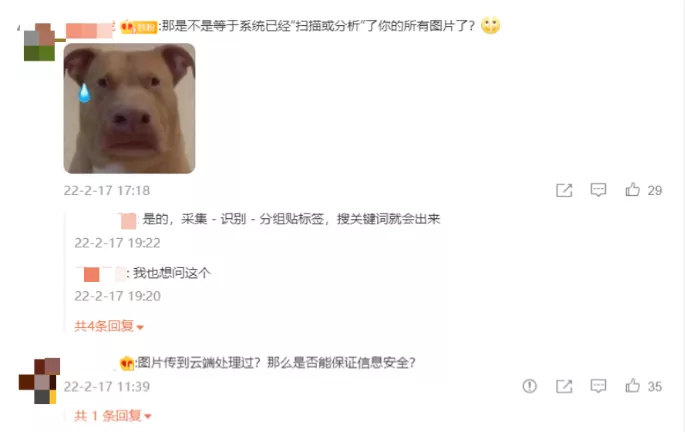Expand the 共 1 条回复 replies
Screen dimensions: 685x432
pyautogui.click(x=113, y=416)
